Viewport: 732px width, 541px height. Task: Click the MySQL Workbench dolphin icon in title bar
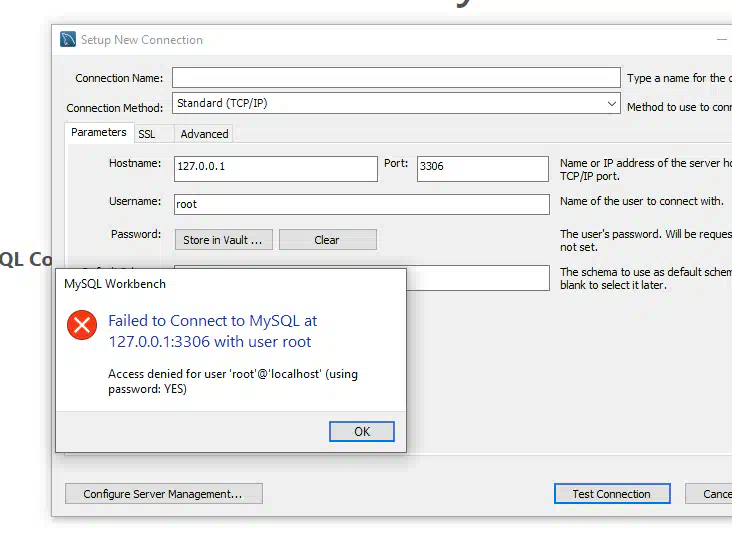68,40
